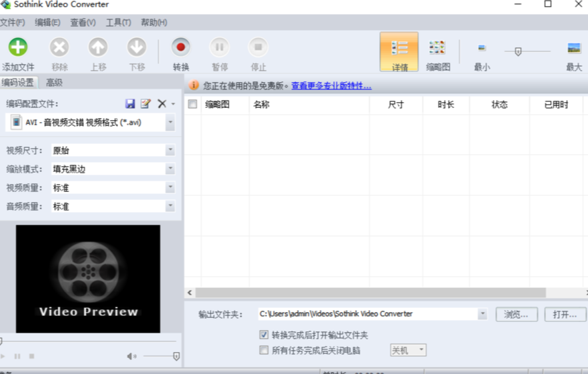Uncheck open output folder after conversion
The height and width of the screenshot is (374, 588).
pos(264,335)
